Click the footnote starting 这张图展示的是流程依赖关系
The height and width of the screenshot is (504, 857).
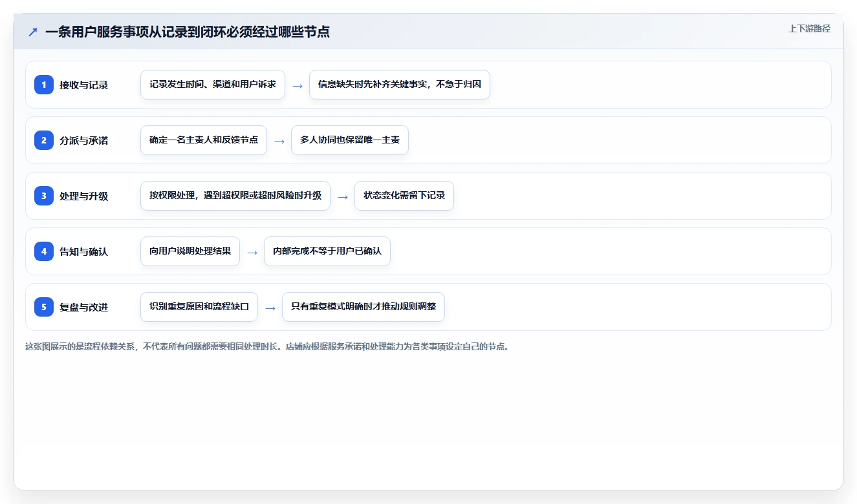(267, 346)
